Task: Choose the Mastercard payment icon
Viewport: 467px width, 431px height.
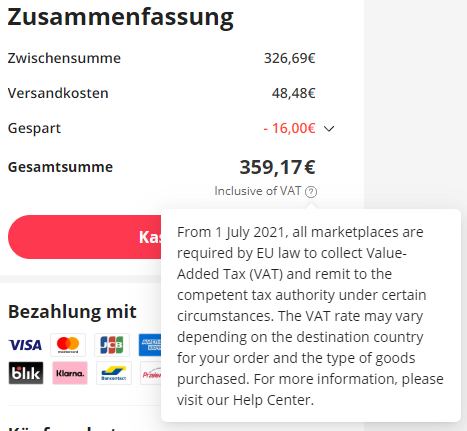Action: [x=68, y=345]
